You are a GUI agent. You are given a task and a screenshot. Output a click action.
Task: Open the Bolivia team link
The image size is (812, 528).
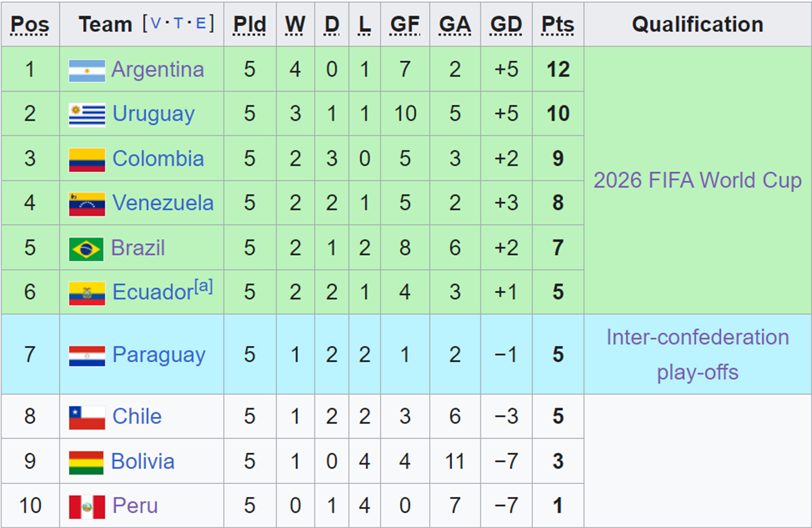143,462
